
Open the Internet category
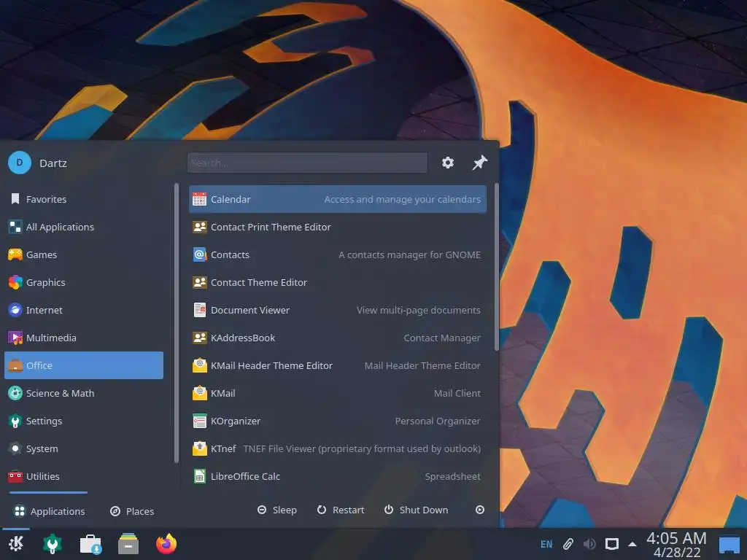pos(84,310)
